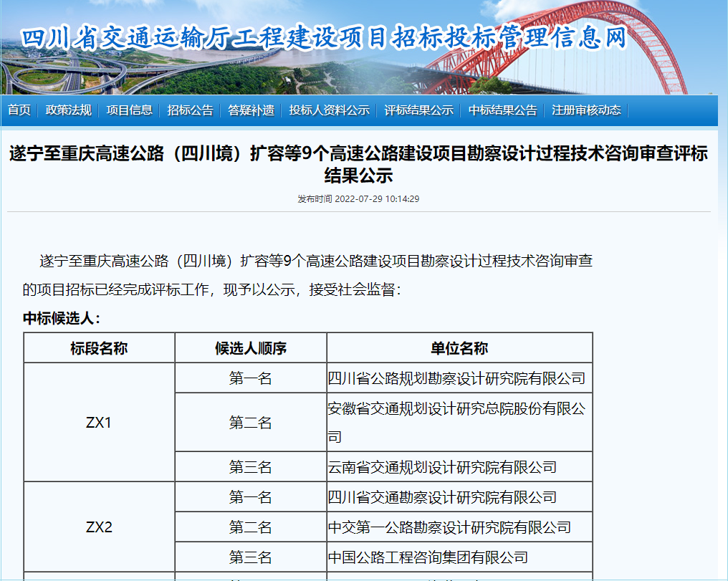Open 项目信息 in the navigation bar

pyautogui.click(x=129, y=110)
